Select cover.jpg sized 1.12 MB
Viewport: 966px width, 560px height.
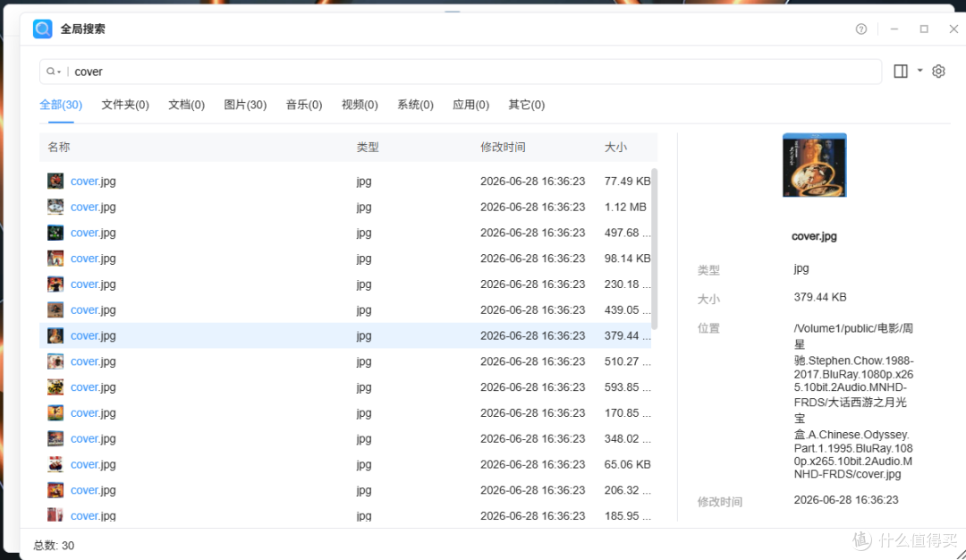[345, 207]
